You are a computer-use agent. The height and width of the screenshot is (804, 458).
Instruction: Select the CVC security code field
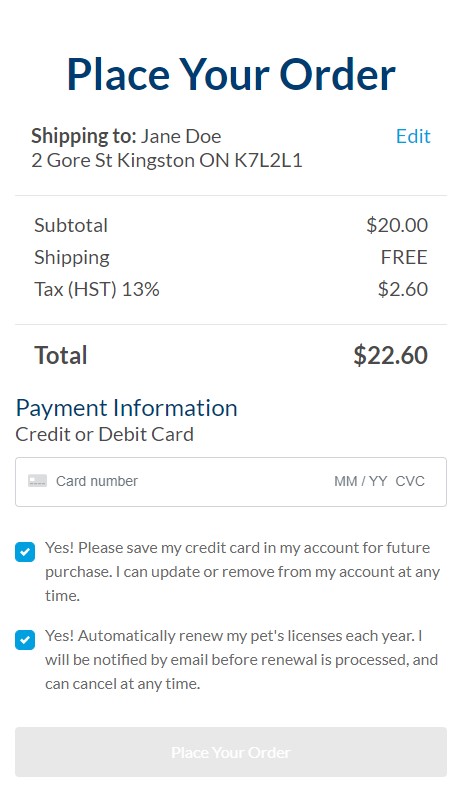pos(410,481)
